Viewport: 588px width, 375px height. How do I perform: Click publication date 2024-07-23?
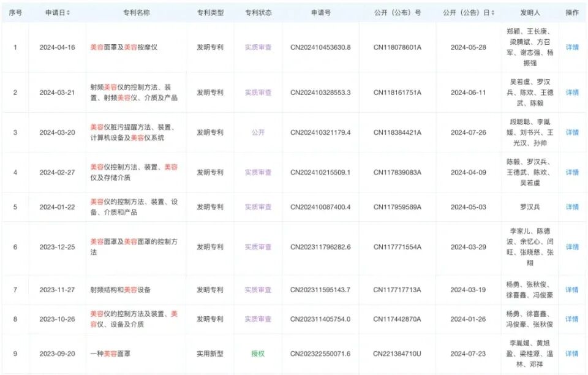click(469, 354)
